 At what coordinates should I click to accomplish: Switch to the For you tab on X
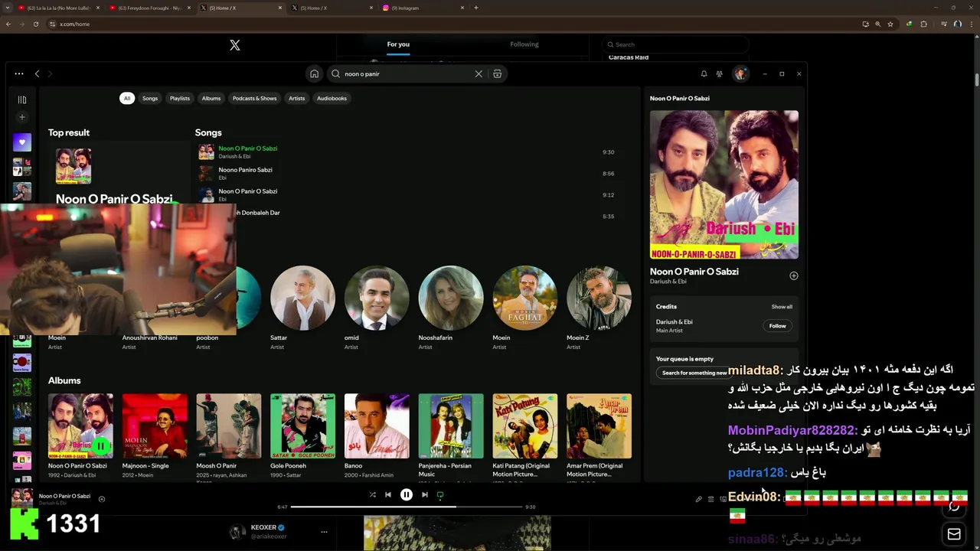point(398,44)
